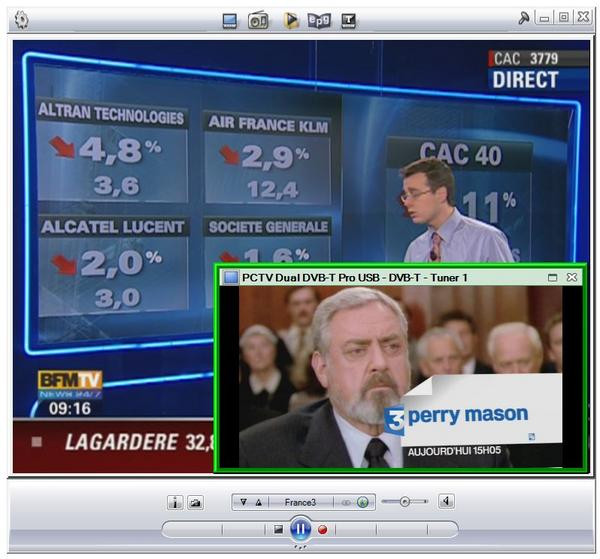Minimize the main TV window
Screen dimensions: 600x559
click(544, 18)
